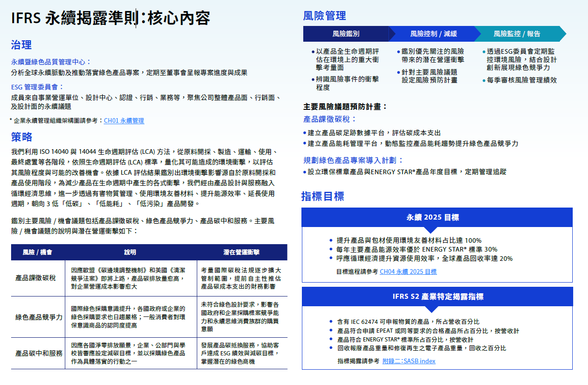Click the impact cell starting 考量國際碳稅法規
The height and width of the screenshot is (385, 588).
coord(241,278)
